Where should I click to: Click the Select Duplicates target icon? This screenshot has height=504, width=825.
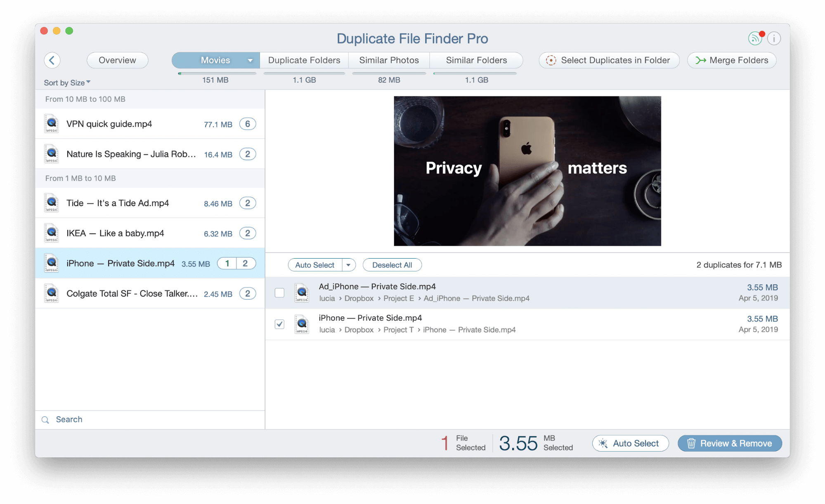pyautogui.click(x=551, y=60)
